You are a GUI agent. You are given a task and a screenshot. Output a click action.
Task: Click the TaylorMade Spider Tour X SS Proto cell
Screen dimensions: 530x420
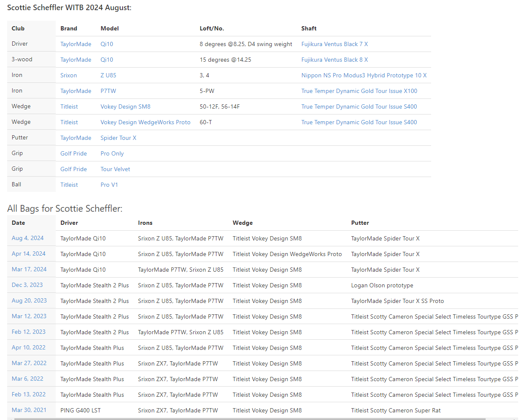(397, 301)
